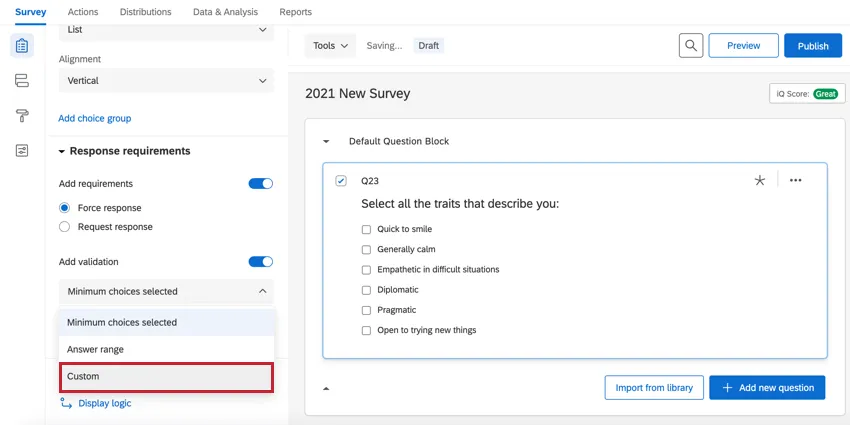The width and height of the screenshot is (850, 425).
Task: Switch to the Data & Analysis tab
Action: pos(225,12)
